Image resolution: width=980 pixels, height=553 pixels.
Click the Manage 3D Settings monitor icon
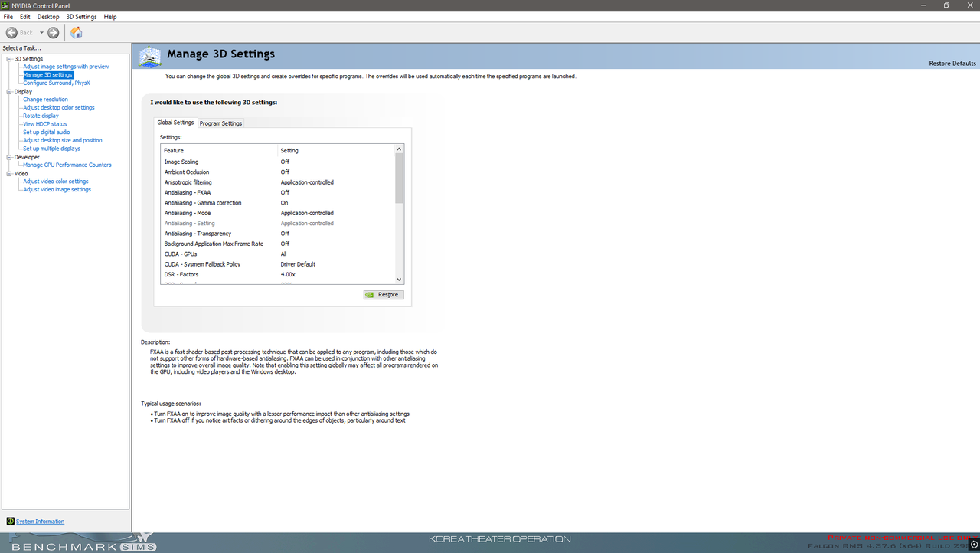[150, 55]
